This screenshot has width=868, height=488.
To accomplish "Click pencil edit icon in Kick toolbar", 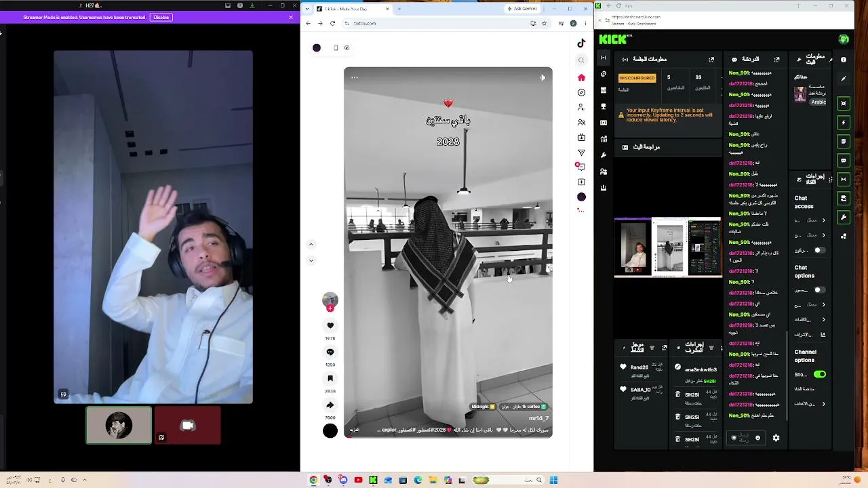I will (x=844, y=79).
